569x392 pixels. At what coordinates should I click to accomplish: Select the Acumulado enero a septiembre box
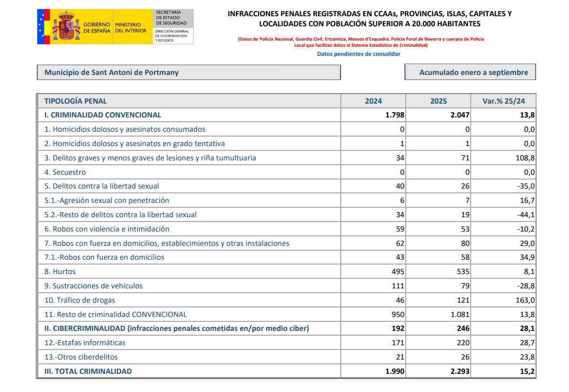click(x=470, y=73)
